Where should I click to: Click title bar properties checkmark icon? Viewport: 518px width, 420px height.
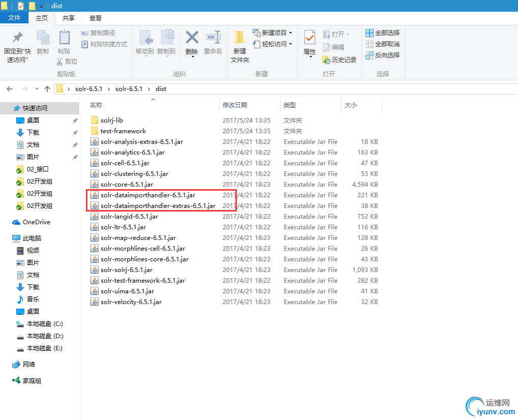coord(21,6)
